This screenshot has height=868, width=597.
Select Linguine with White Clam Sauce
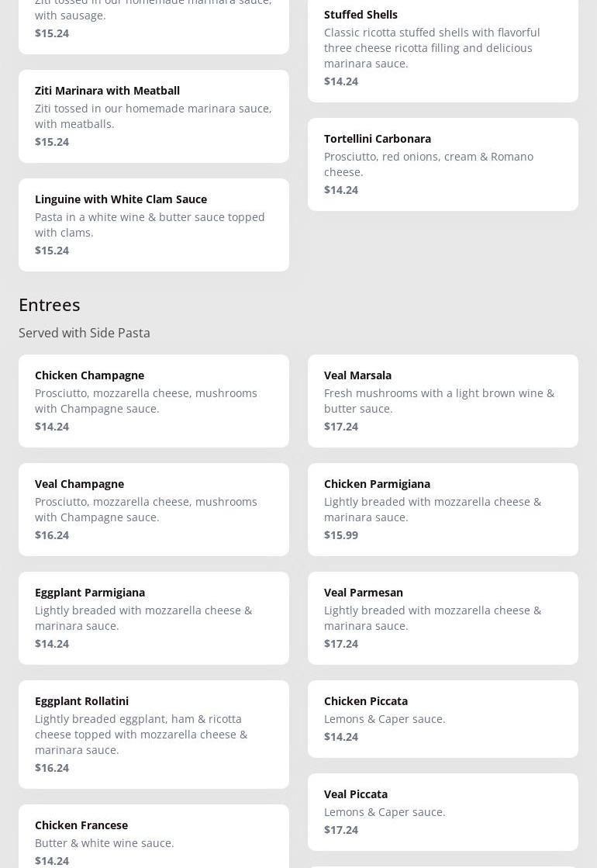(154, 225)
